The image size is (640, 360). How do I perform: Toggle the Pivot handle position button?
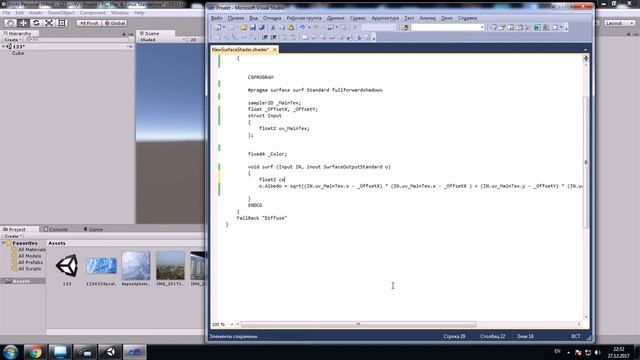89,23
